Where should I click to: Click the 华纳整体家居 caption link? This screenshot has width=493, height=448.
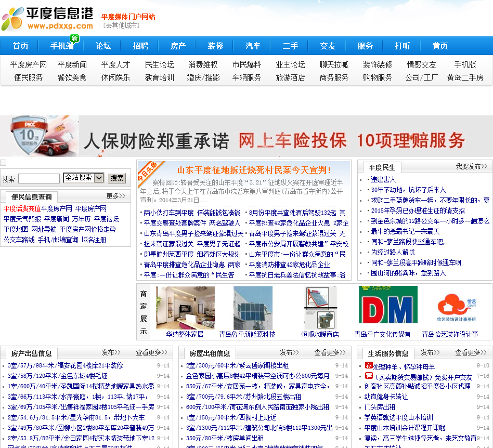pos(185,334)
